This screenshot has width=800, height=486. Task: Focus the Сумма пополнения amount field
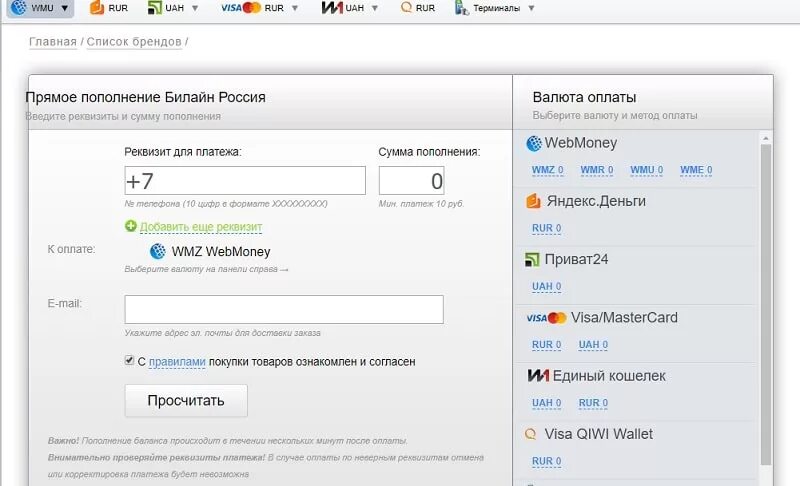point(411,181)
